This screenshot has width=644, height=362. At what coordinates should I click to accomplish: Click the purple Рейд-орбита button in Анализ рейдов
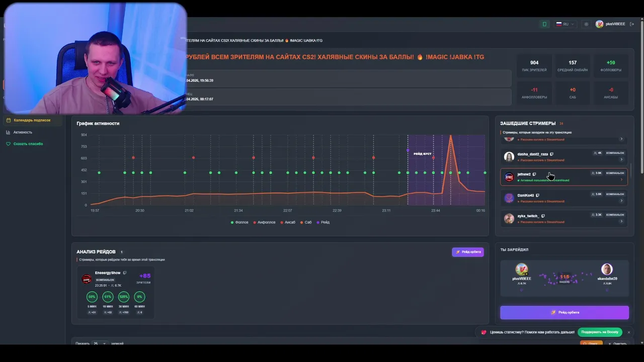[468, 252]
